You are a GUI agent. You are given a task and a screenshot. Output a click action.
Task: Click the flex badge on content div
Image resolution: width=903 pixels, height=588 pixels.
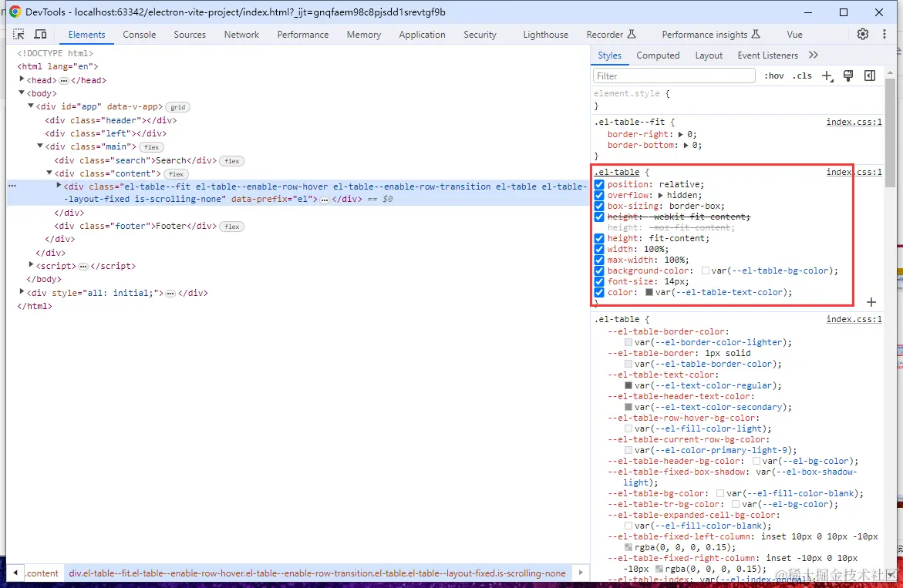pos(177,173)
